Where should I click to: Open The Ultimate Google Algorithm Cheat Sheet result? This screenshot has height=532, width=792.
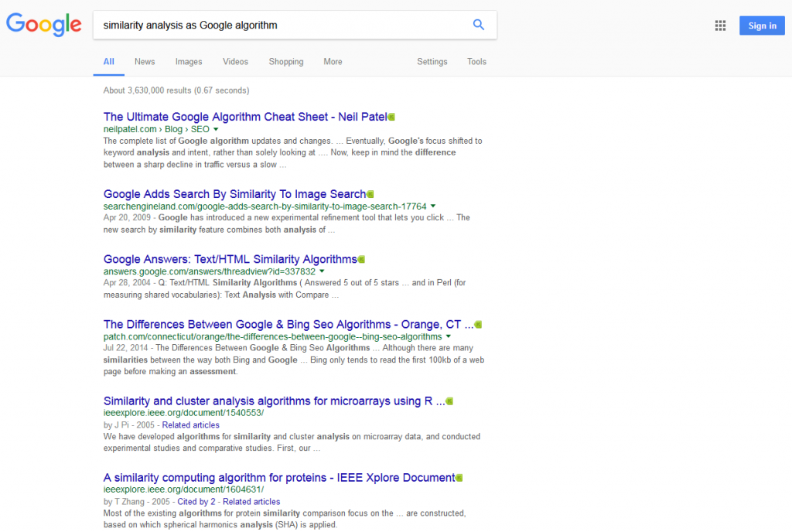pyautogui.click(x=245, y=117)
